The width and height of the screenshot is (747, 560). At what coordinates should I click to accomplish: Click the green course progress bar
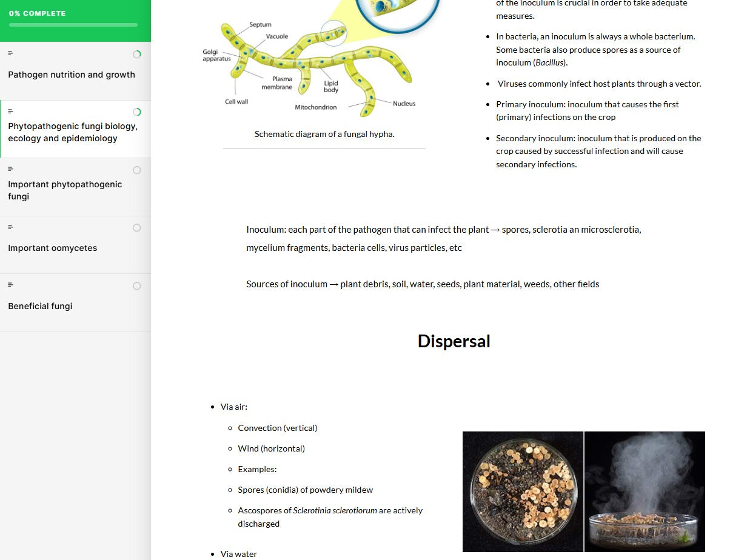pyautogui.click(x=73, y=25)
